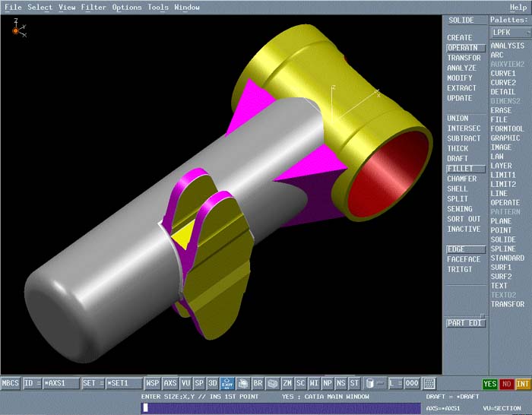Select the CHAMFER operation
Viewport: 532px width, 415px height.
[x=462, y=179]
